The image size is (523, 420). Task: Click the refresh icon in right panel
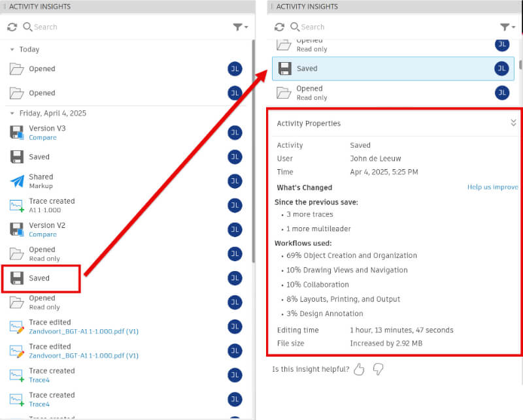coord(279,27)
